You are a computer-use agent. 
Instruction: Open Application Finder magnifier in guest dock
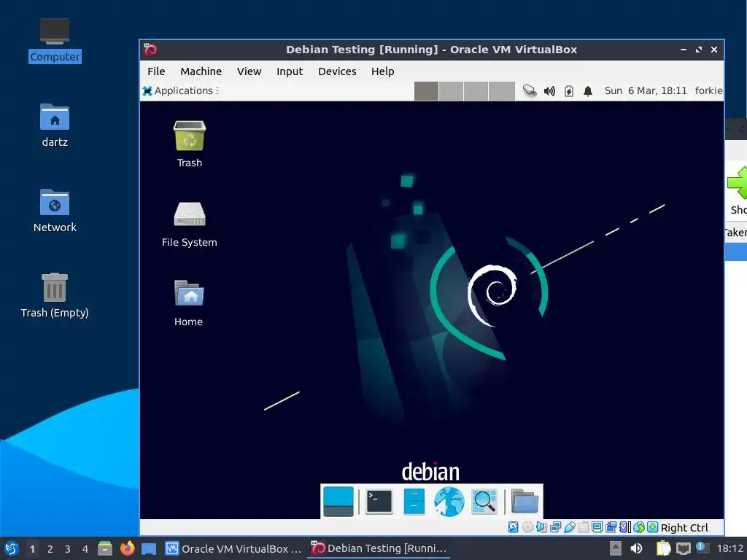coord(484,502)
